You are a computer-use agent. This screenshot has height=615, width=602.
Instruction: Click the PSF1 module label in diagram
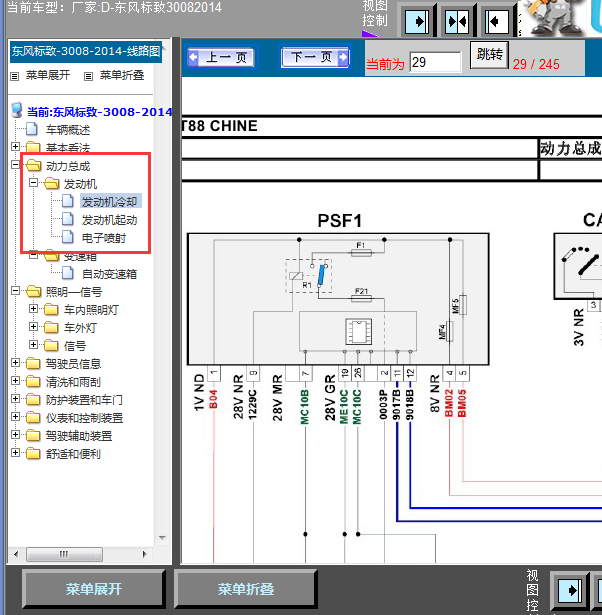pos(340,220)
